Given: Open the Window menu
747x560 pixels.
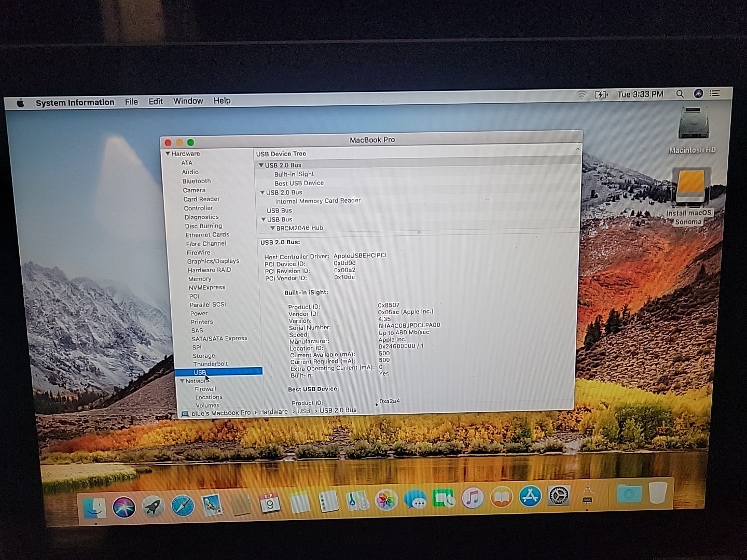Looking at the screenshot, I should 188,101.
